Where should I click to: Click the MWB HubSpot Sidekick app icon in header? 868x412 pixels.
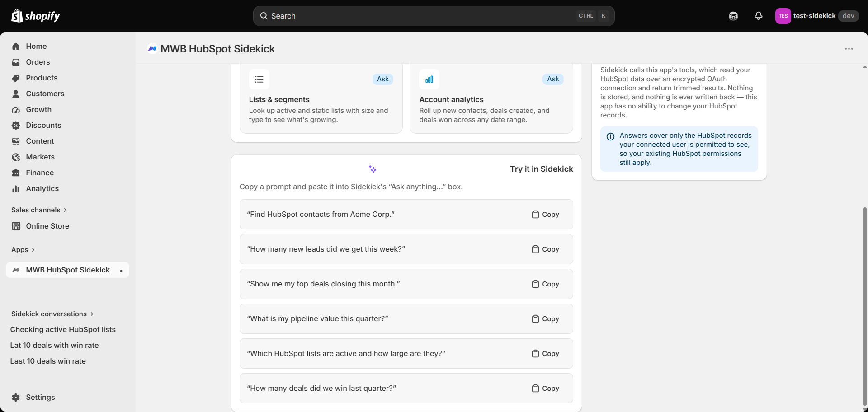[x=152, y=49]
